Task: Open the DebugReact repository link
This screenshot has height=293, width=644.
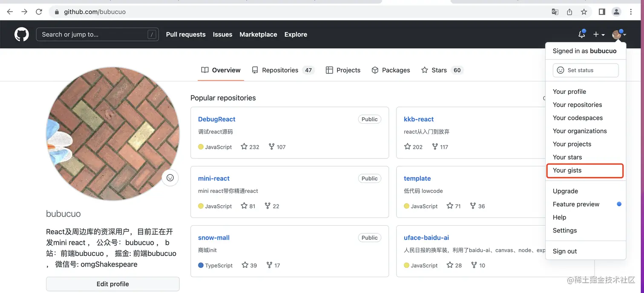Action: [x=217, y=119]
